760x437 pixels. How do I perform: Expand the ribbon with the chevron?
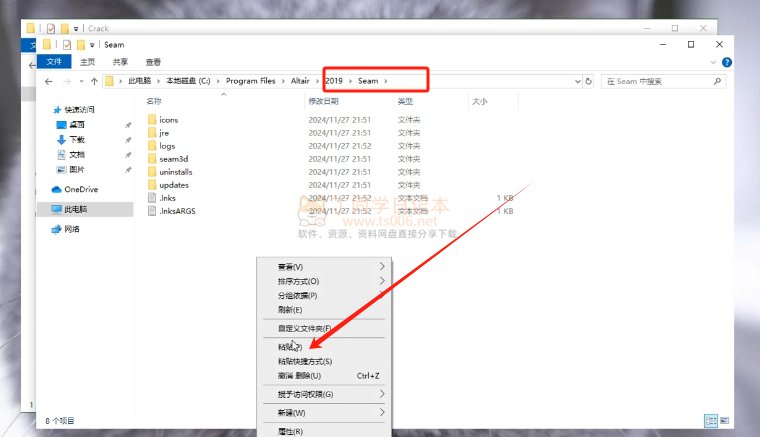[x=713, y=62]
